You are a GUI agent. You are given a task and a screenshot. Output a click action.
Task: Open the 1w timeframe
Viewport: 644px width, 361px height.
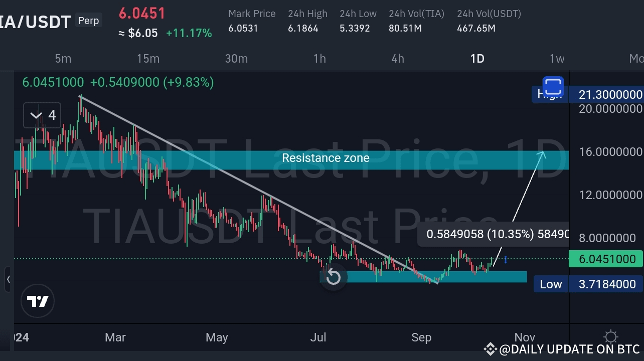(x=557, y=59)
